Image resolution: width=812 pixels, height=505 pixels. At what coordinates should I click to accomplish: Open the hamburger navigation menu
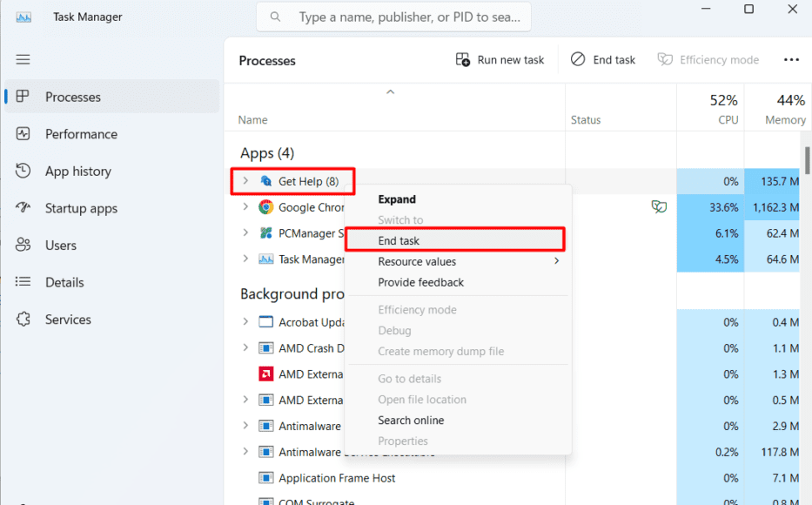click(x=23, y=59)
